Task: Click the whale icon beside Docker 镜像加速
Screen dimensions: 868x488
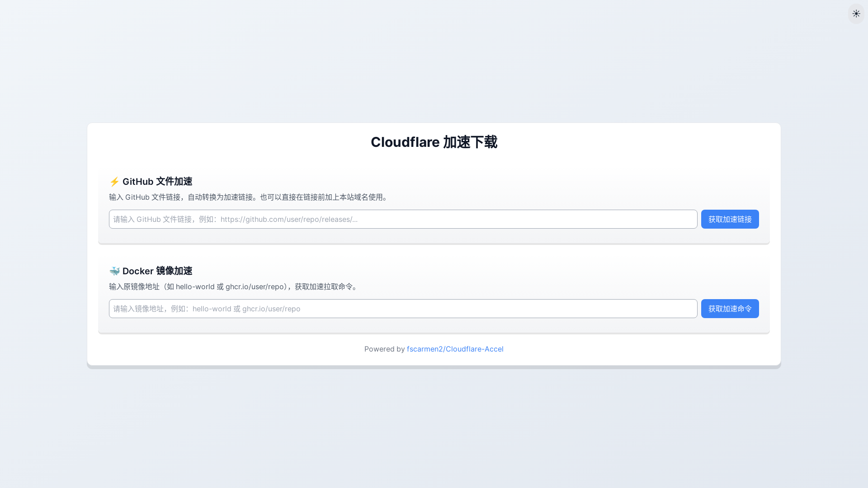Action: [114, 271]
